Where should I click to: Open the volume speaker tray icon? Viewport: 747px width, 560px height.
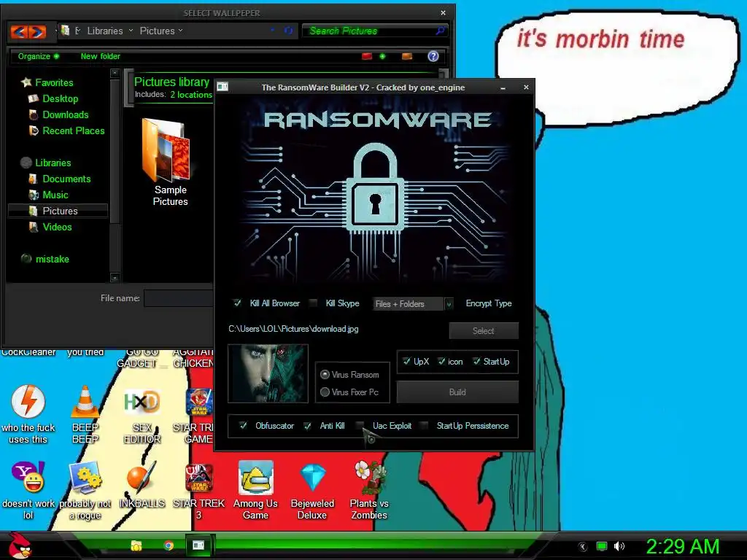tap(619, 546)
